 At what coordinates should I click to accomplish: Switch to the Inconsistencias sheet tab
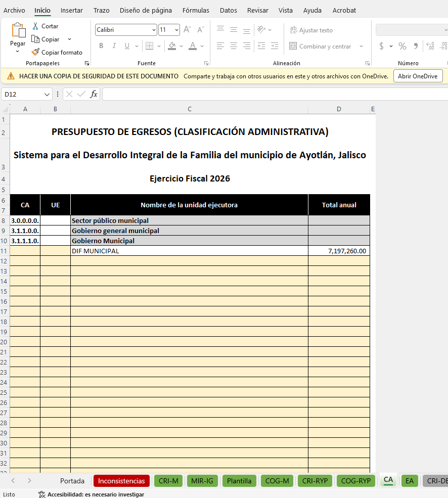[x=121, y=481]
